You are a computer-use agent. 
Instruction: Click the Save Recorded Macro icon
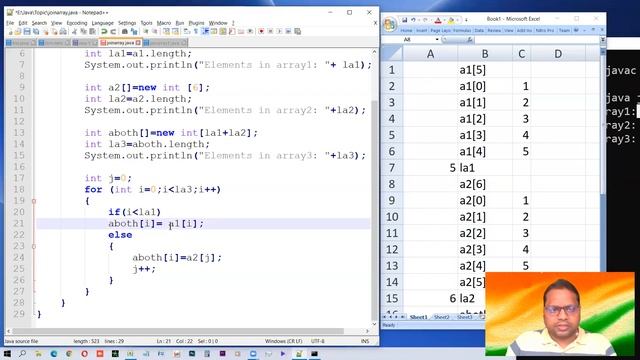tap(298, 31)
